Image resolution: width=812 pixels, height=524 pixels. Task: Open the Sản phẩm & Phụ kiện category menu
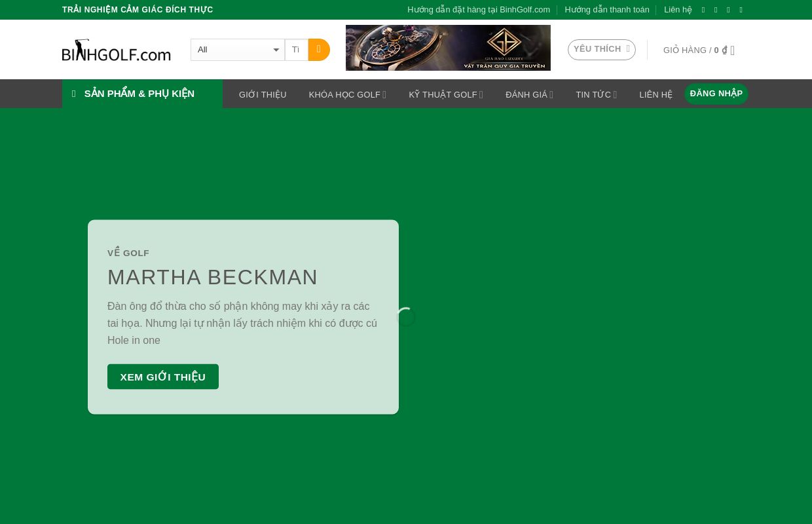[x=142, y=94]
